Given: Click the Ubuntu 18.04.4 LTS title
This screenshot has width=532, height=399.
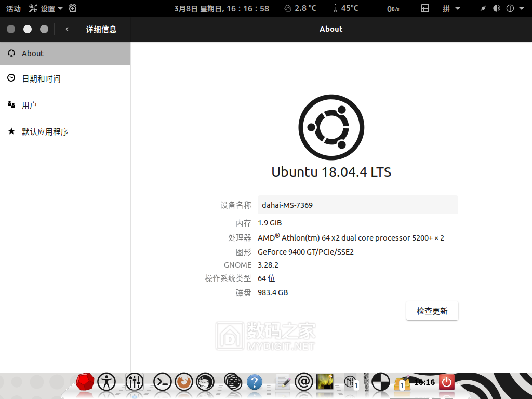Looking at the screenshot, I should pos(331,172).
